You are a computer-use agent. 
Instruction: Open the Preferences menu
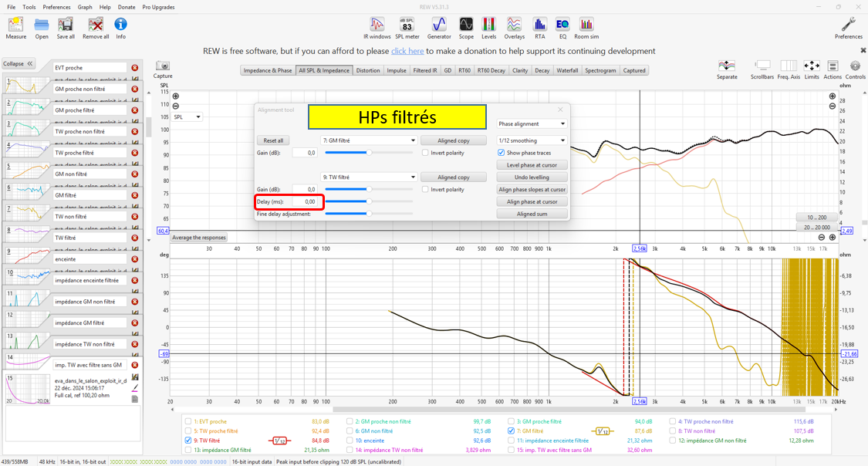(x=56, y=7)
